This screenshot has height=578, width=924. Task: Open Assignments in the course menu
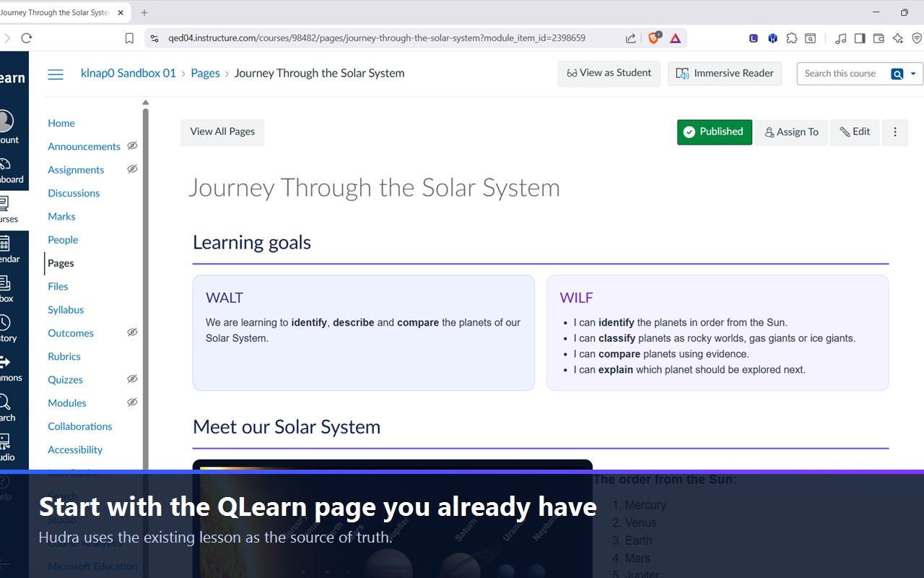tap(76, 170)
